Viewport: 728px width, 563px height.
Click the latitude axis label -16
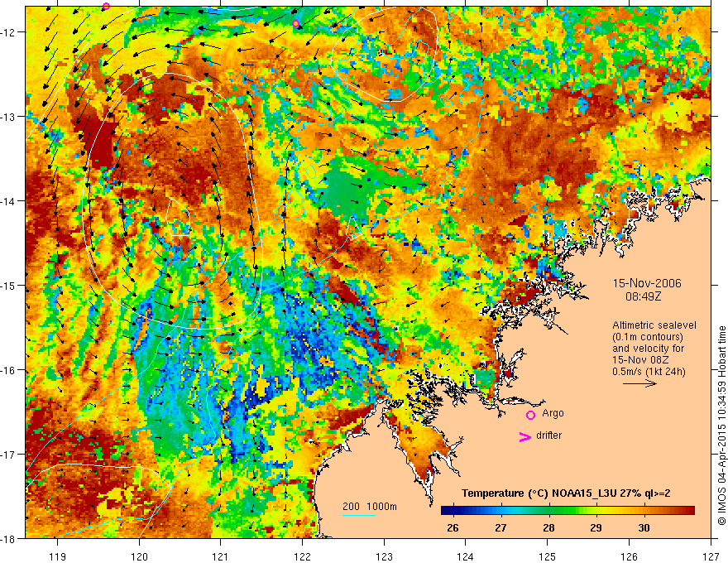click(8, 370)
